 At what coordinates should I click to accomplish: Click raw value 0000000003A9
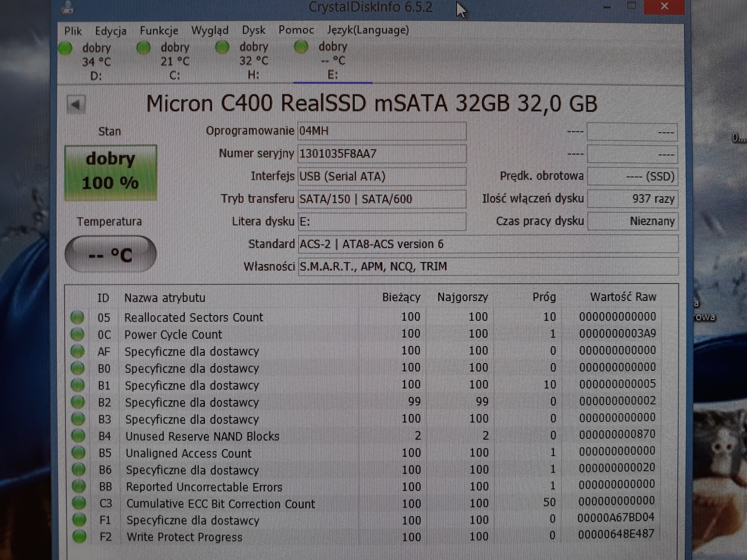point(618,333)
